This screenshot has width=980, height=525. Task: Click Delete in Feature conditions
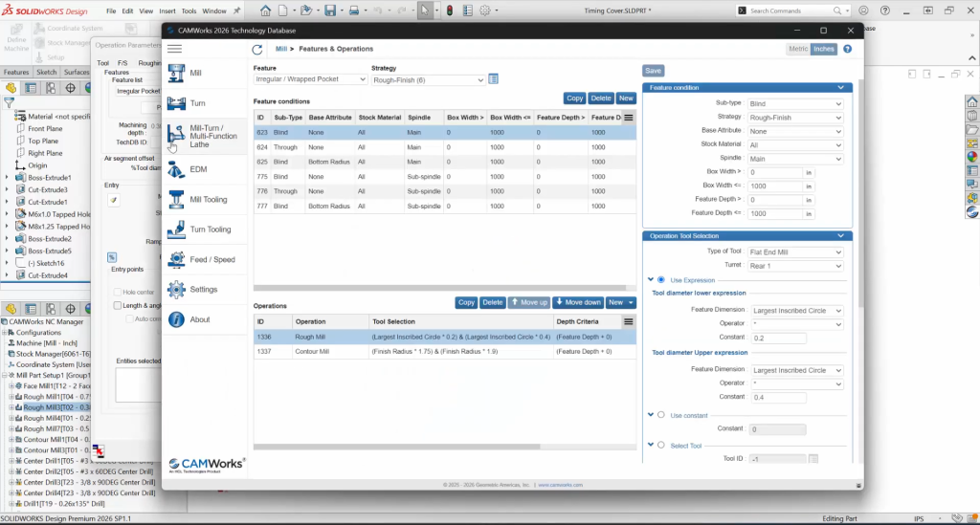click(x=601, y=98)
